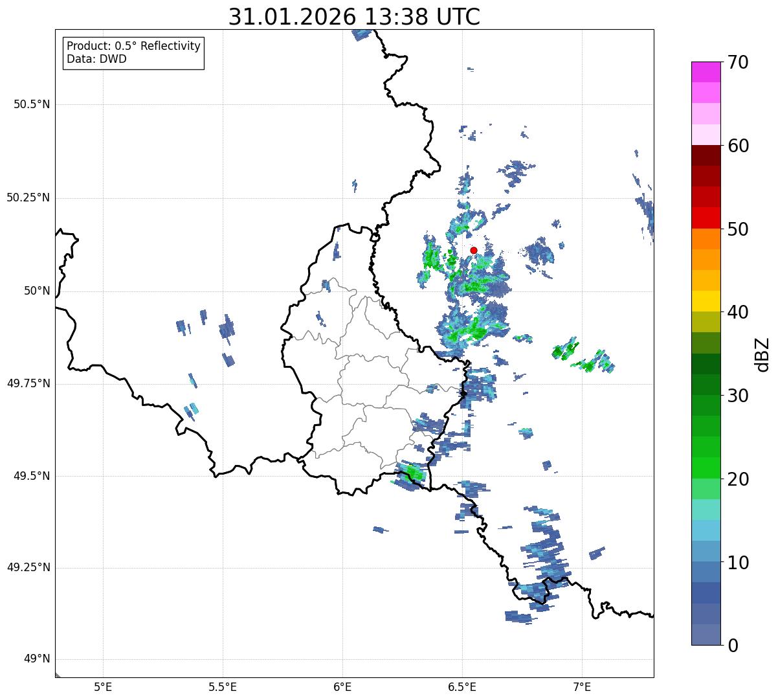Screen dimensions: 778x700
Task: Click the red radar site marker dot
Action: pos(474,250)
